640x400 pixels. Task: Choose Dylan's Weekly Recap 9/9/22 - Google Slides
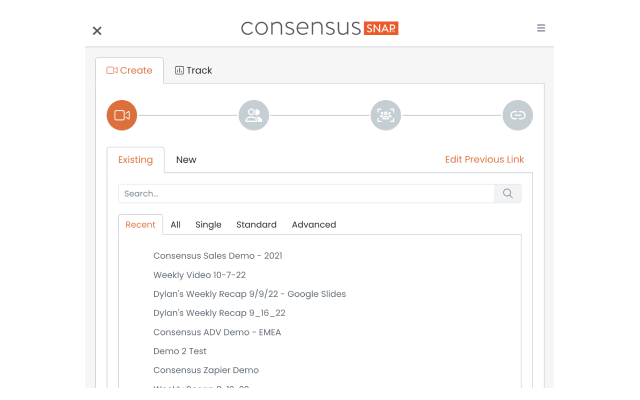coord(249,294)
